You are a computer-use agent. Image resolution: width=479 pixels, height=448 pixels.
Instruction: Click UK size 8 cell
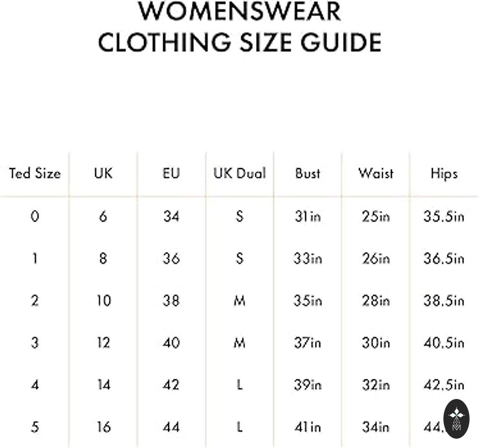pos(103,258)
